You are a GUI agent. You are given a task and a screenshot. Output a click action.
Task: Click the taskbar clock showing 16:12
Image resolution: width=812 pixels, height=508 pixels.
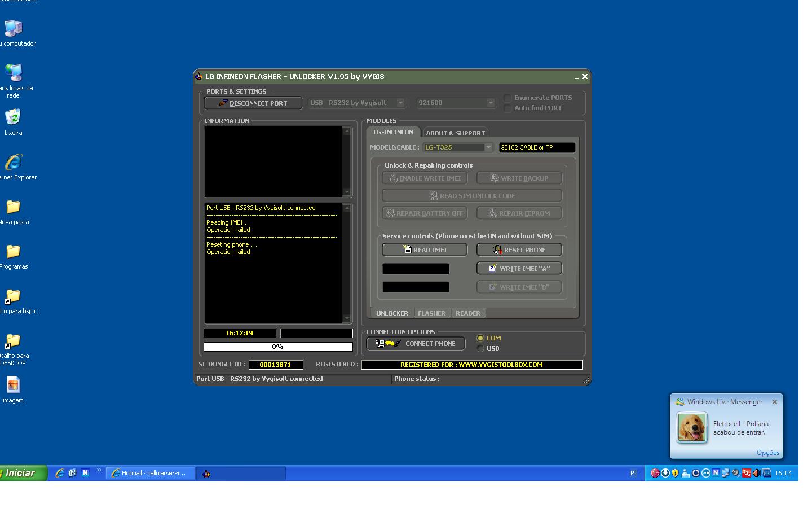(783, 473)
